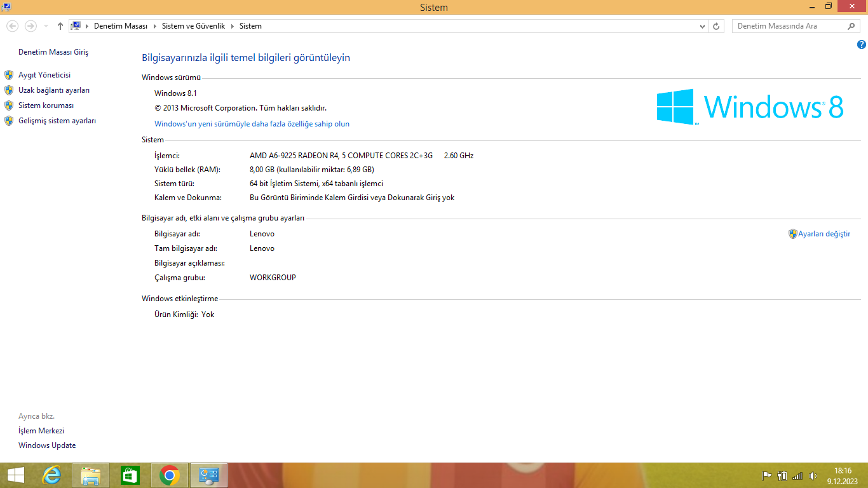Screen dimensions: 868x488
Task: Open Action Center flag in system tray
Action: pyautogui.click(x=766, y=476)
